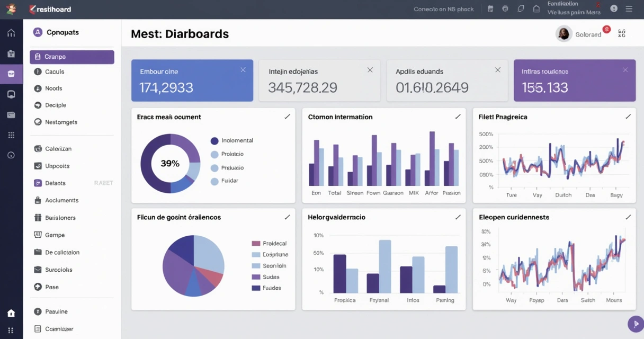
Task: Toggle the edit pencil on Eracs meals oument card
Action: [288, 116]
